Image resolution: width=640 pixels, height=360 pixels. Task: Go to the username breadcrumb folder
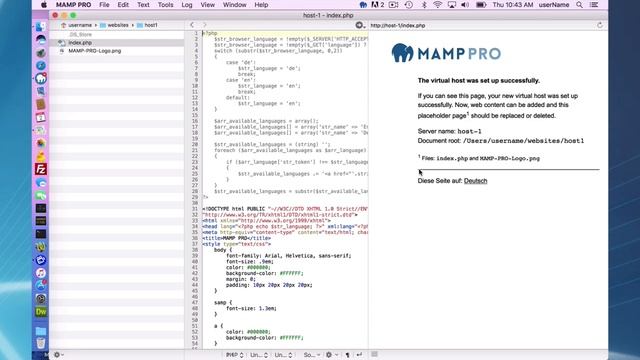(x=76, y=25)
